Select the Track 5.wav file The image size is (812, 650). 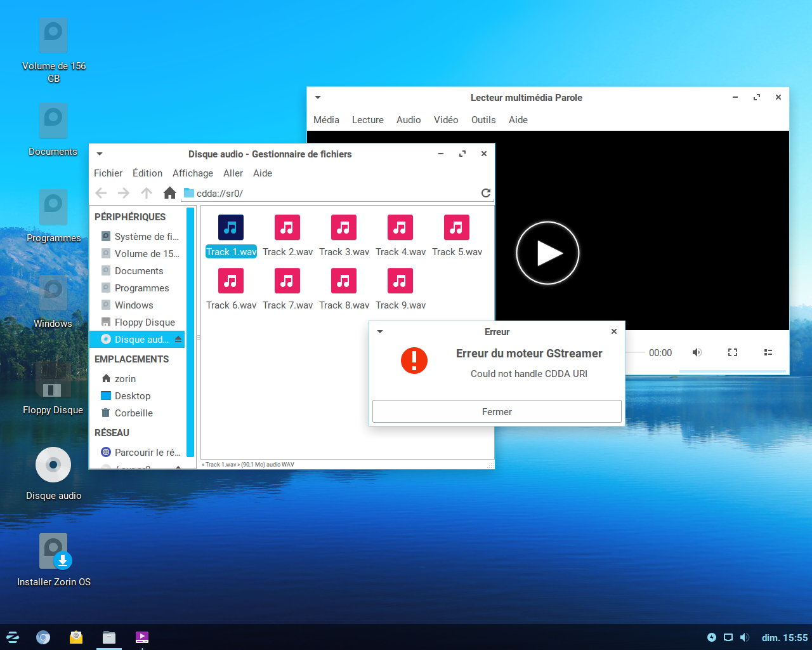click(457, 235)
